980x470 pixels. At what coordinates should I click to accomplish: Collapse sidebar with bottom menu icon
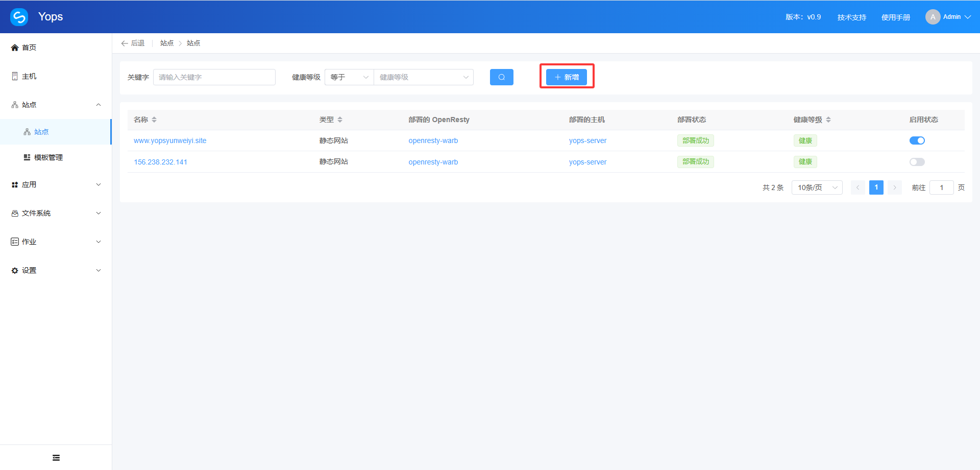click(x=56, y=458)
